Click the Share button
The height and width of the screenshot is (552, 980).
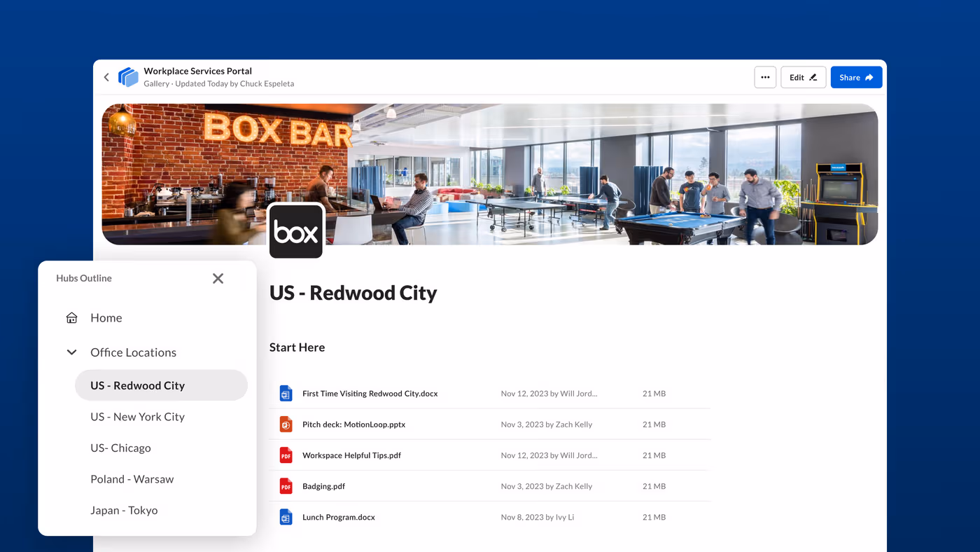click(x=856, y=77)
